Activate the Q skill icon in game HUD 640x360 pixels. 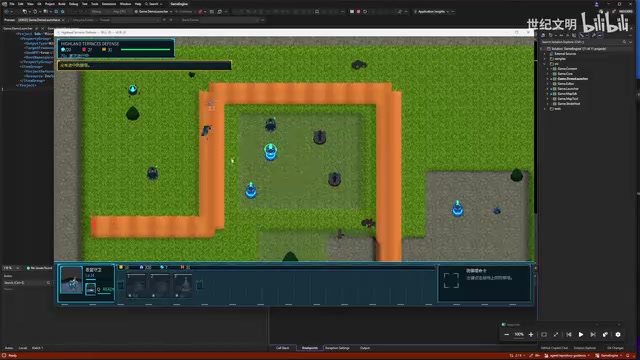91,289
